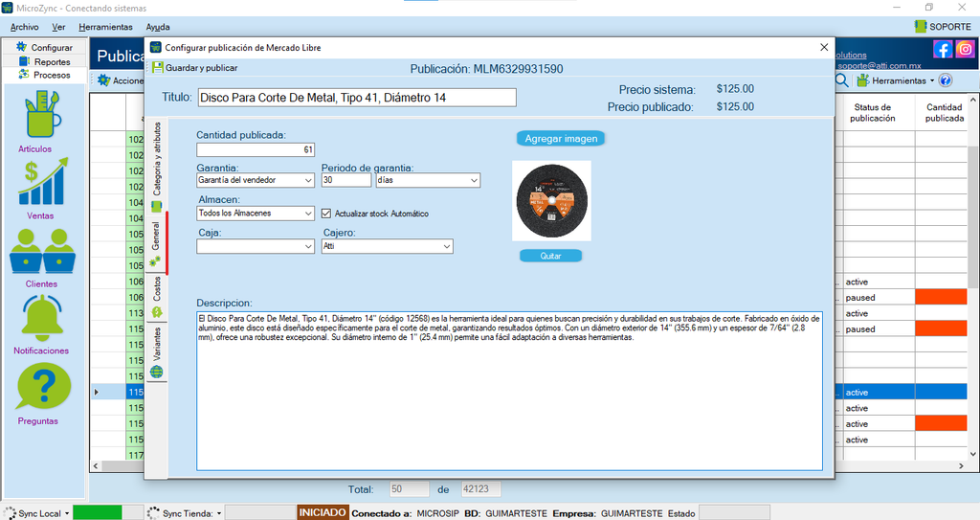Click the INICIADO status label
The height and width of the screenshot is (520, 980).
(x=323, y=512)
